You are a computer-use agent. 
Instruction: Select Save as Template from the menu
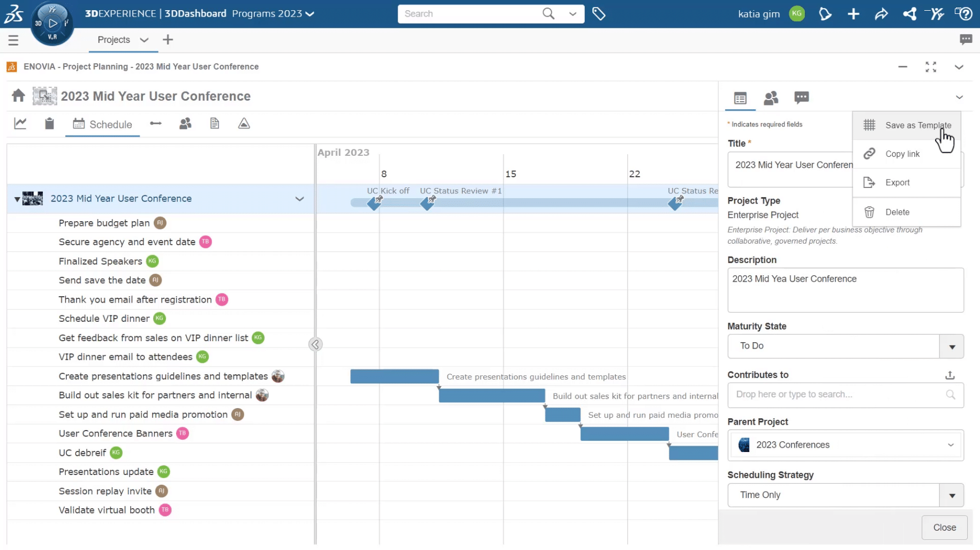click(x=918, y=125)
